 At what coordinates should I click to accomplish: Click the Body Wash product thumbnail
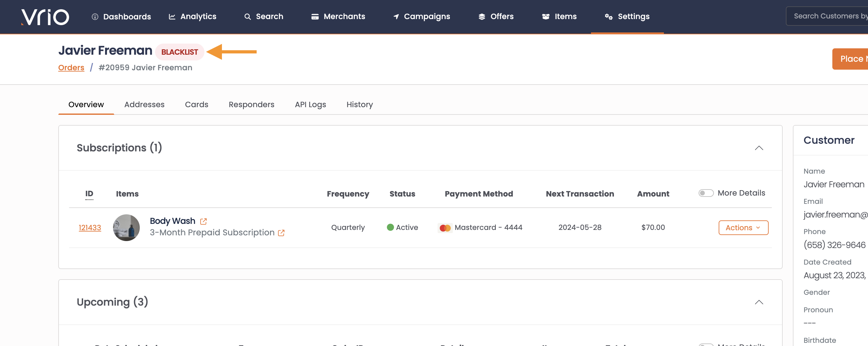point(126,228)
